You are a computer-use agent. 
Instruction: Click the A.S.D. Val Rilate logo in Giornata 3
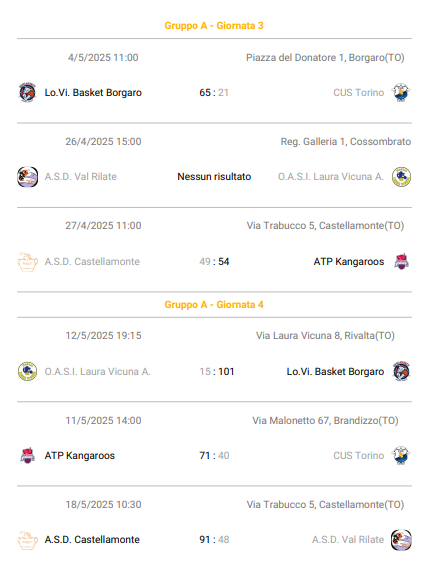click(27, 177)
